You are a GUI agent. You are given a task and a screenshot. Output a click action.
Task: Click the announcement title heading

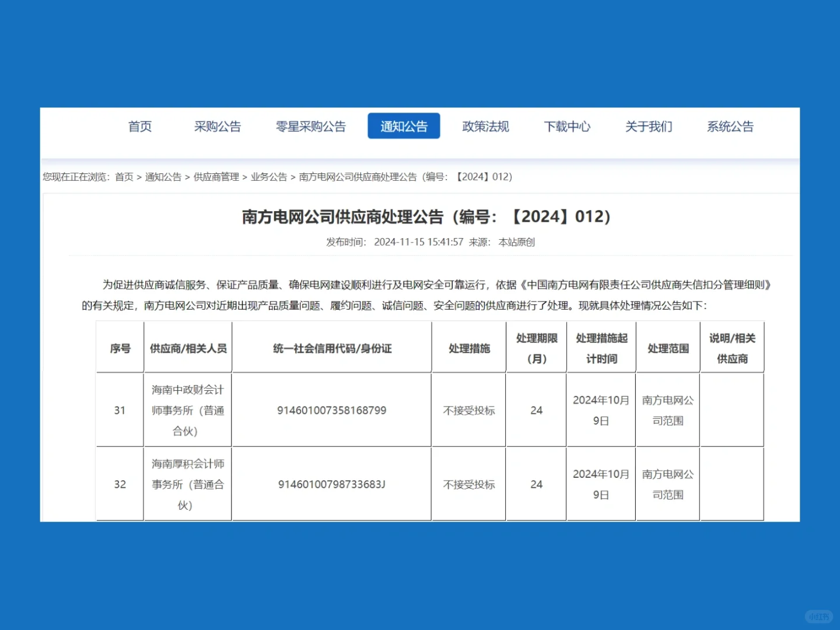(426, 217)
